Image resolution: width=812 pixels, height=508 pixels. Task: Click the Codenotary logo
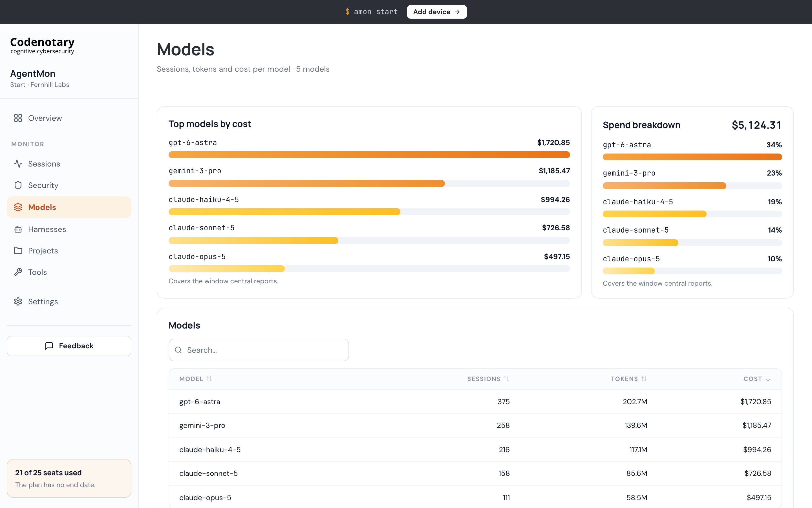coord(42,45)
